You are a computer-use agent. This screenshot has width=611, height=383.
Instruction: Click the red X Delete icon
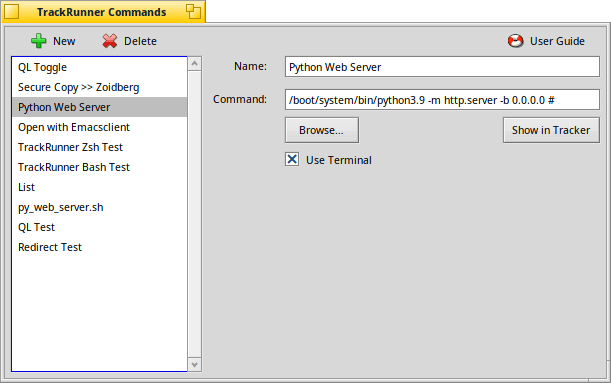tap(110, 41)
